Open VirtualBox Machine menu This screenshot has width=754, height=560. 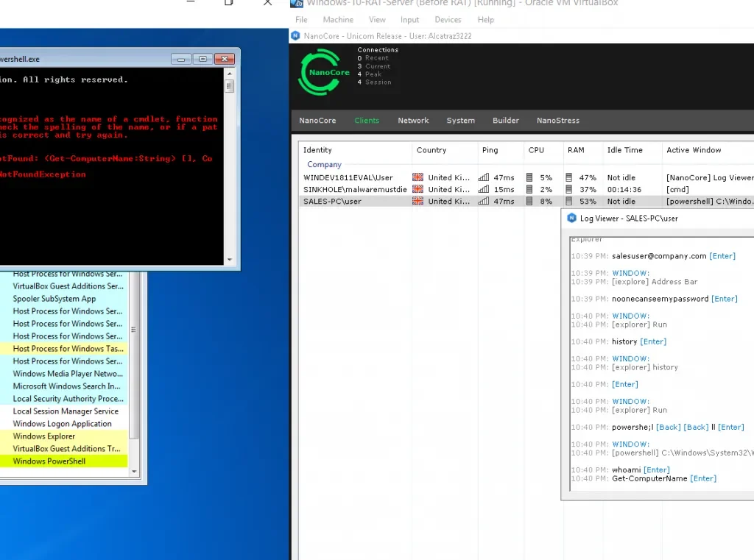pos(338,20)
